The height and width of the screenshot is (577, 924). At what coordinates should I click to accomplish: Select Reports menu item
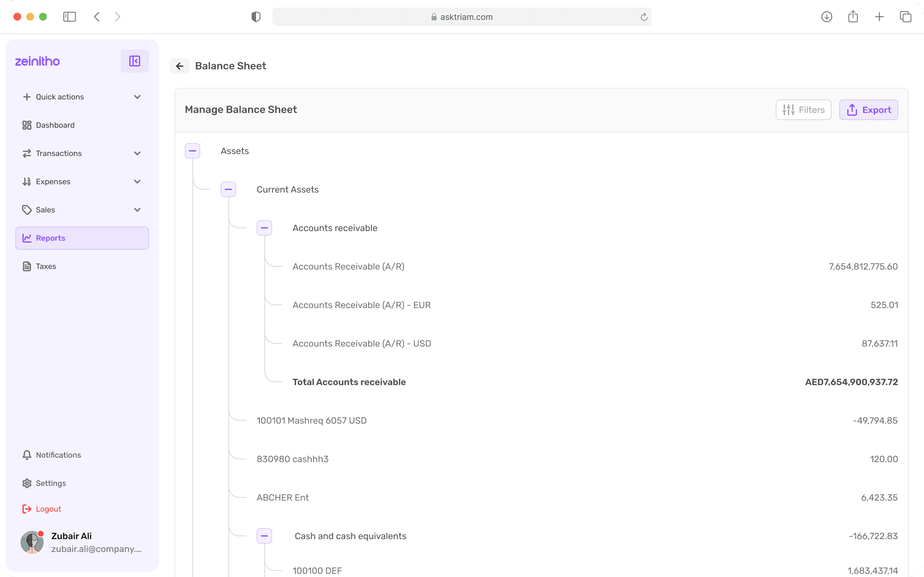(x=81, y=238)
